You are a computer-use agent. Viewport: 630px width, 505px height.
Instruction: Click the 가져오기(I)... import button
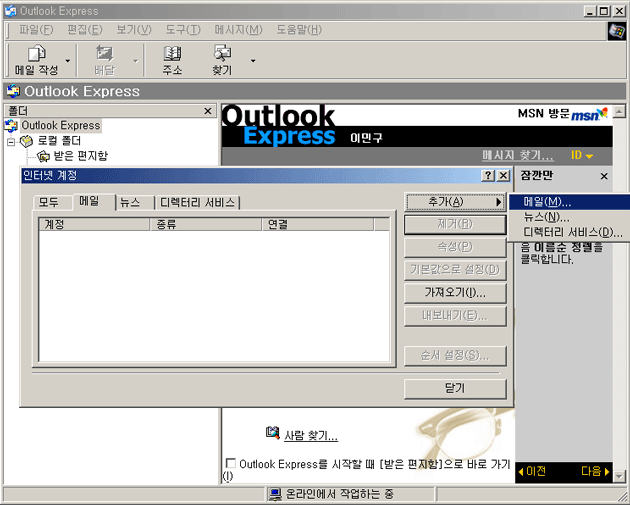[x=455, y=293]
